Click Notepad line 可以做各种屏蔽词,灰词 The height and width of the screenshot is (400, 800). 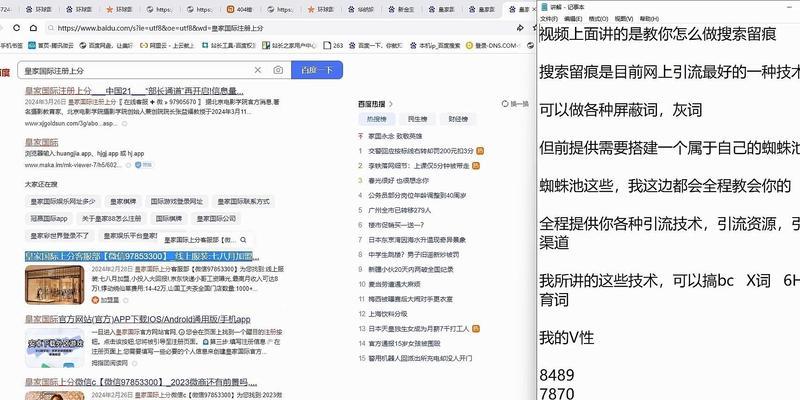(x=621, y=110)
